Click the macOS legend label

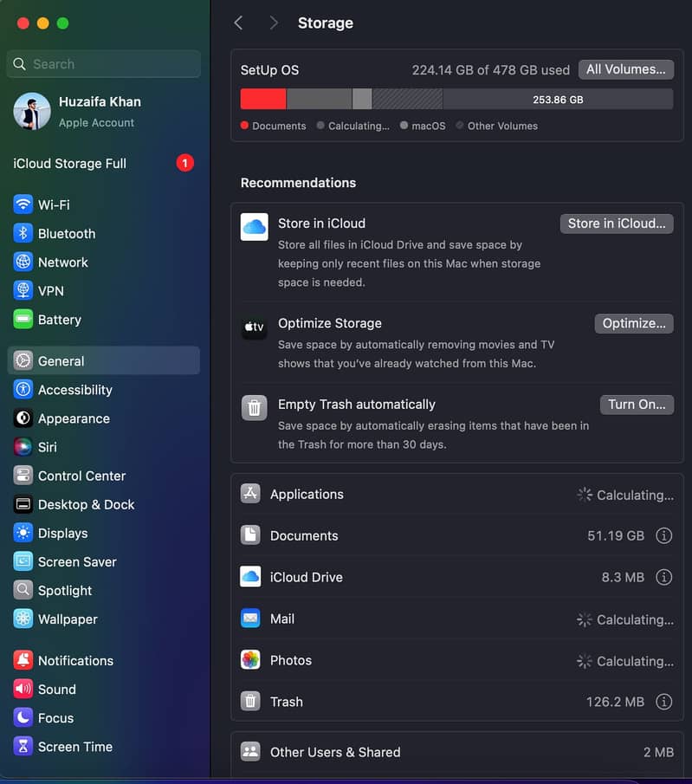click(x=428, y=126)
